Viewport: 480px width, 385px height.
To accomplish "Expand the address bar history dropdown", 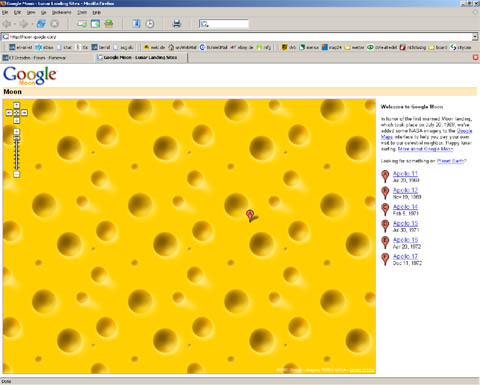I will click(x=474, y=37).
